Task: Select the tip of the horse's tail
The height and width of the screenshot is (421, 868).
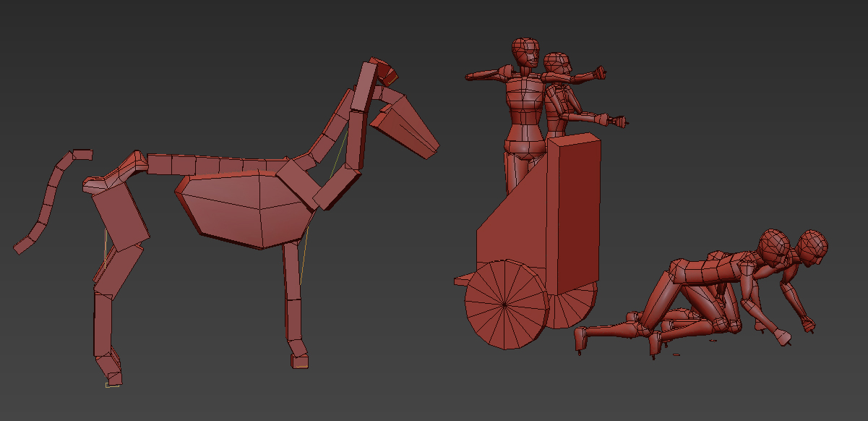Action: 24,244
